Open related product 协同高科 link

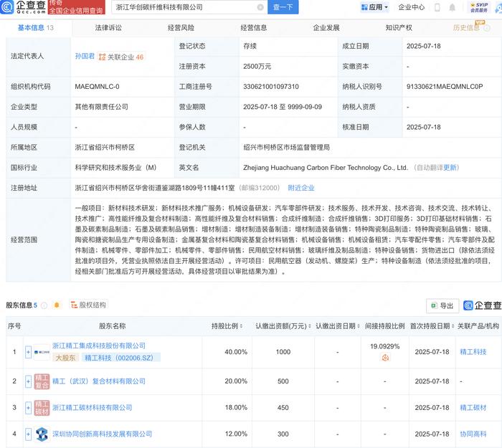click(x=473, y=434)
